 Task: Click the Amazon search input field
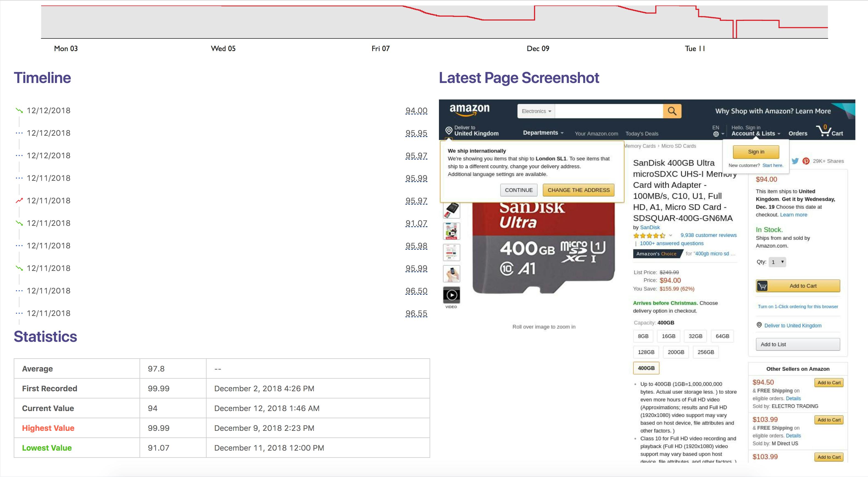click(x=608, y=111)
